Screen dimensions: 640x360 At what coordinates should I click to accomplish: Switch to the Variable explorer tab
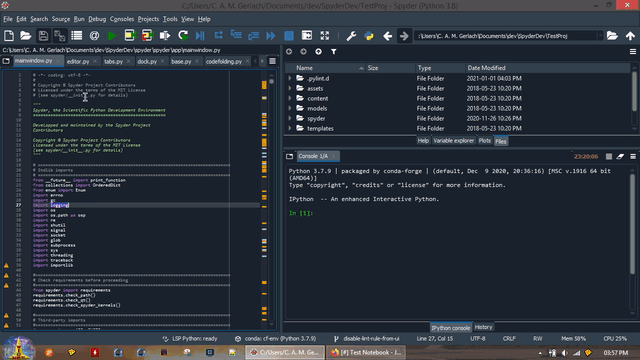point(453,140)
